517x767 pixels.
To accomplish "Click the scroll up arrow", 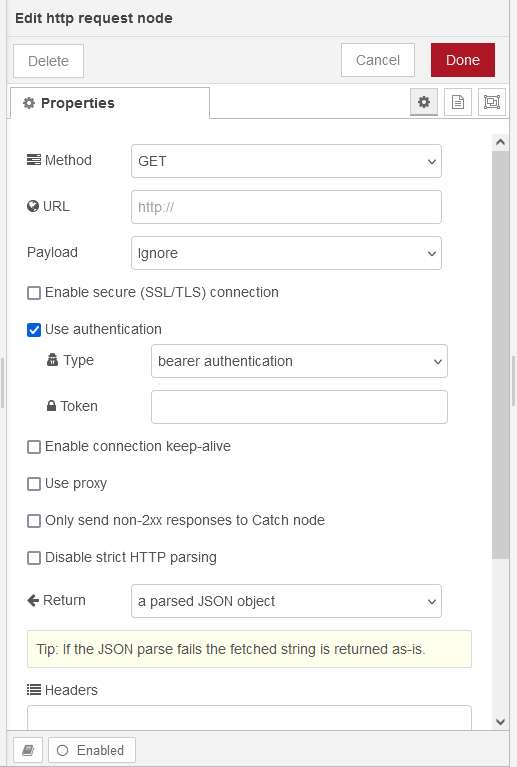I will click(x=500, y=142).
